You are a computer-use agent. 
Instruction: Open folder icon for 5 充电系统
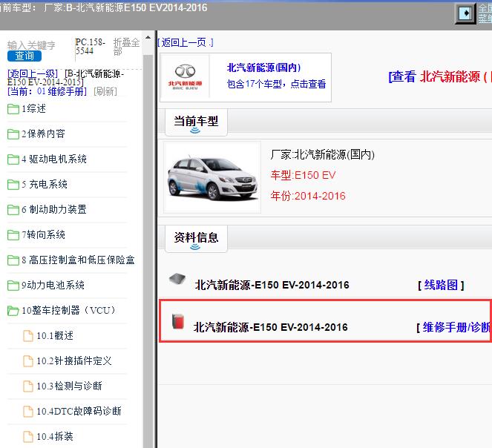coord(13,184)
